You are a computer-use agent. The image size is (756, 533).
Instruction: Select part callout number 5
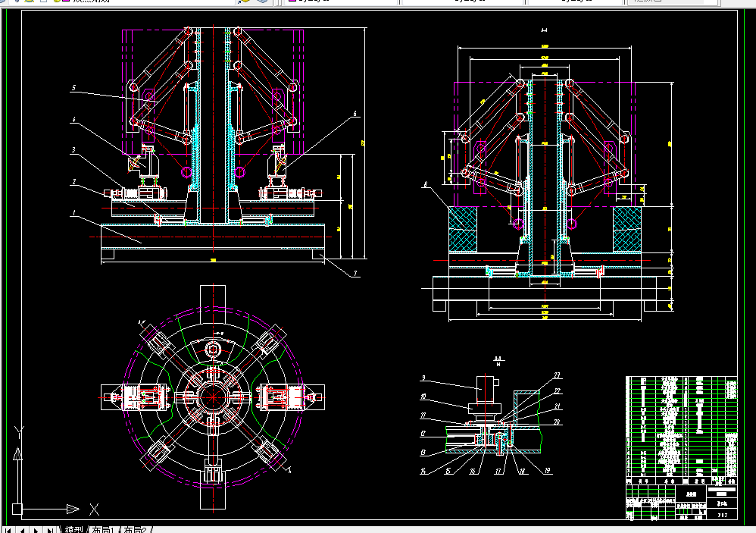click(x=73, y=88)
